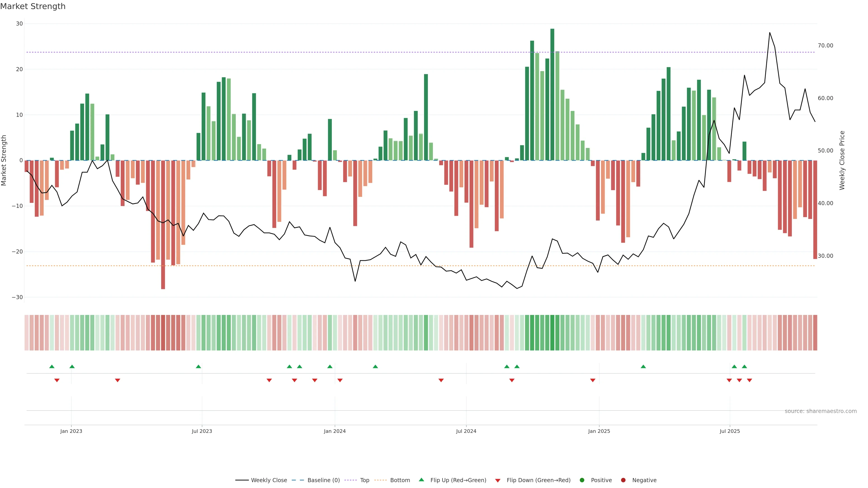Viewport: 868px width, 488px height.
Task: Click Jul 2025 x-axis label
Action: point(729,431)
